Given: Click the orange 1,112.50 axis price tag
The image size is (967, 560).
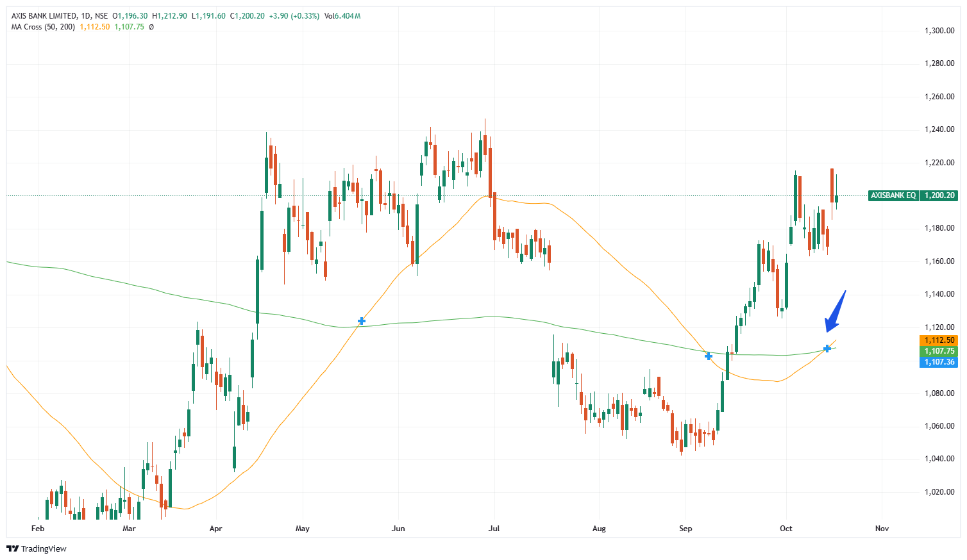Looking at the screenshot, I should point(939,340).
